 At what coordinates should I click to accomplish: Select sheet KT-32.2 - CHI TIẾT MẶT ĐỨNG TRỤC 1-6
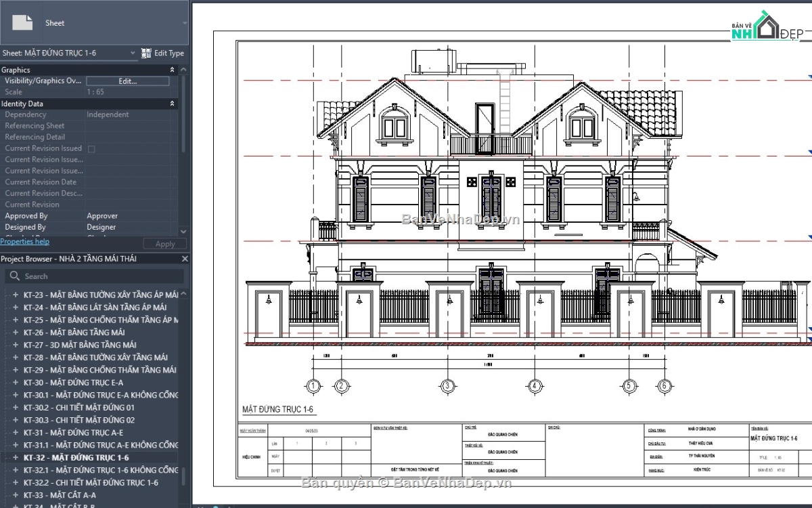coord(91,483)
